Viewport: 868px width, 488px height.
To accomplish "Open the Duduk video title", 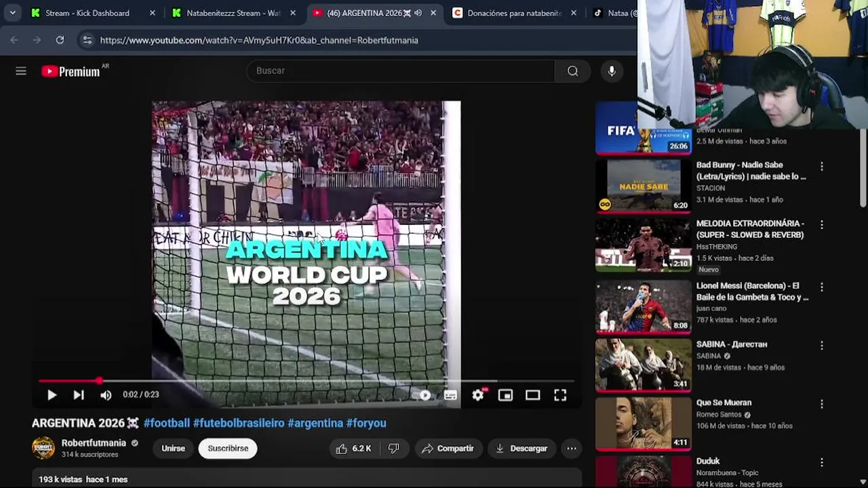I will [x=708, y=461].
